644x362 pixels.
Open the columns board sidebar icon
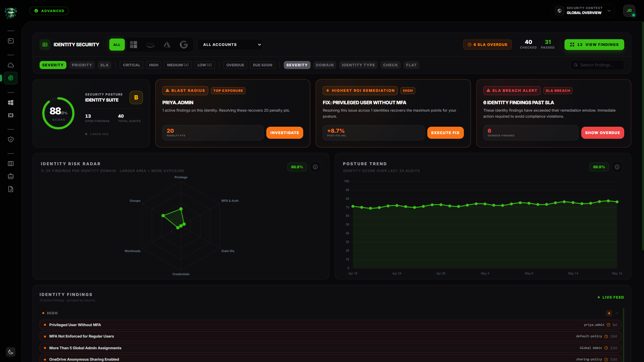tap(11, 164)
